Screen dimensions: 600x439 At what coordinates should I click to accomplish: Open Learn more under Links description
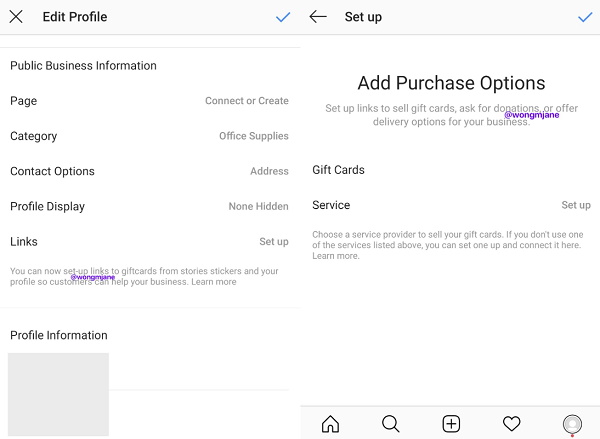pos(214,282)
